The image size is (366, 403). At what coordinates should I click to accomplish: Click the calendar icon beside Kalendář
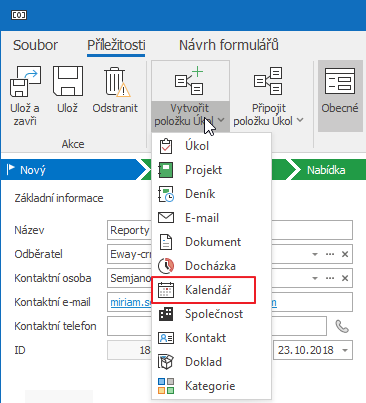click(166, 290)
